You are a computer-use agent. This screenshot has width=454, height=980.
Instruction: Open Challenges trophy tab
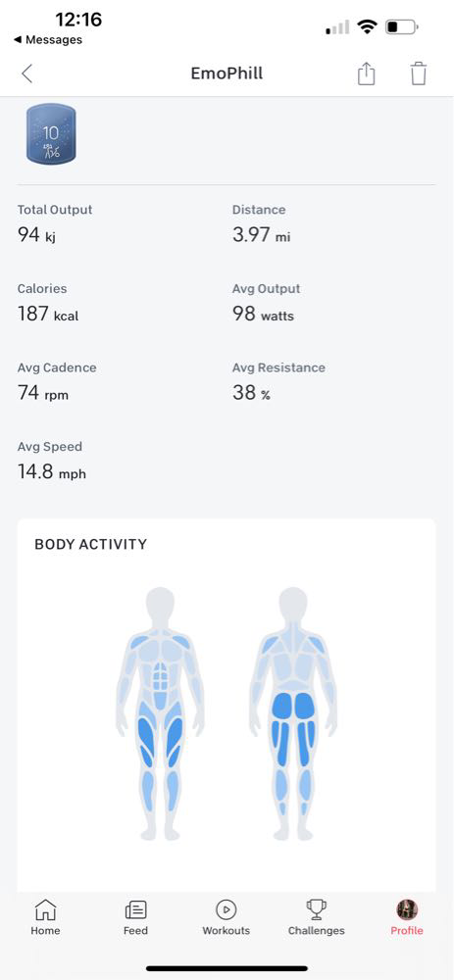coord(316,917)
